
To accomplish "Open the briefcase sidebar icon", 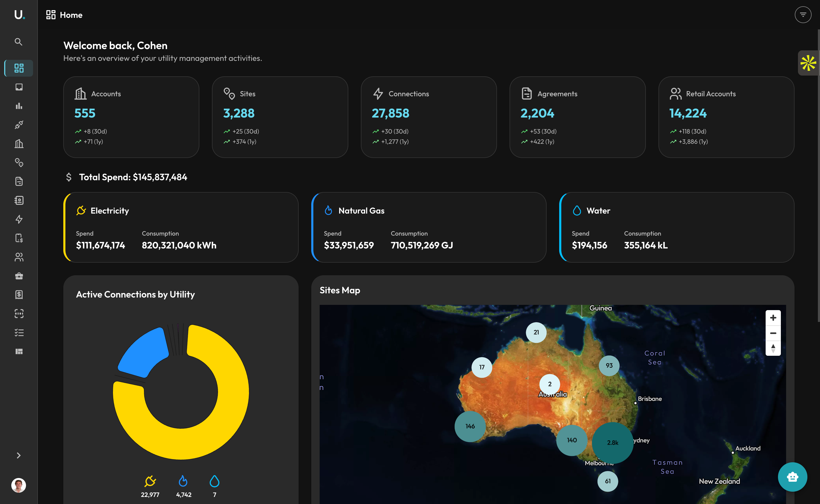I will [19, 276].
